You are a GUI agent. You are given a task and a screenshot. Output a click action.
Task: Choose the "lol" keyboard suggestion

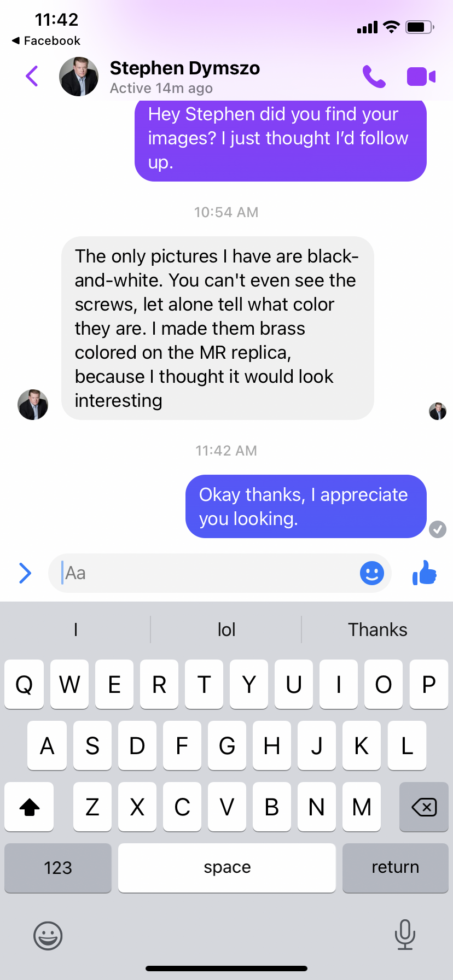click(x=226, y=629)
